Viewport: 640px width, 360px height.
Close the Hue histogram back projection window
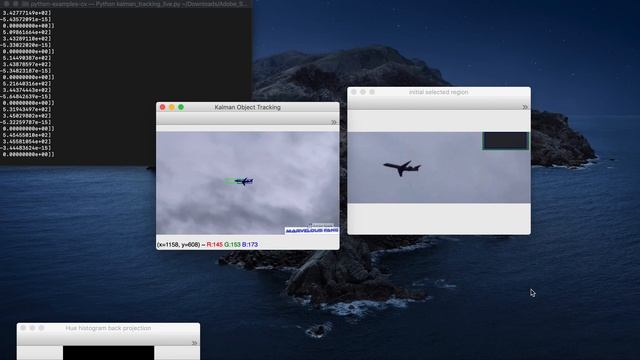click(x=23, y=328)
